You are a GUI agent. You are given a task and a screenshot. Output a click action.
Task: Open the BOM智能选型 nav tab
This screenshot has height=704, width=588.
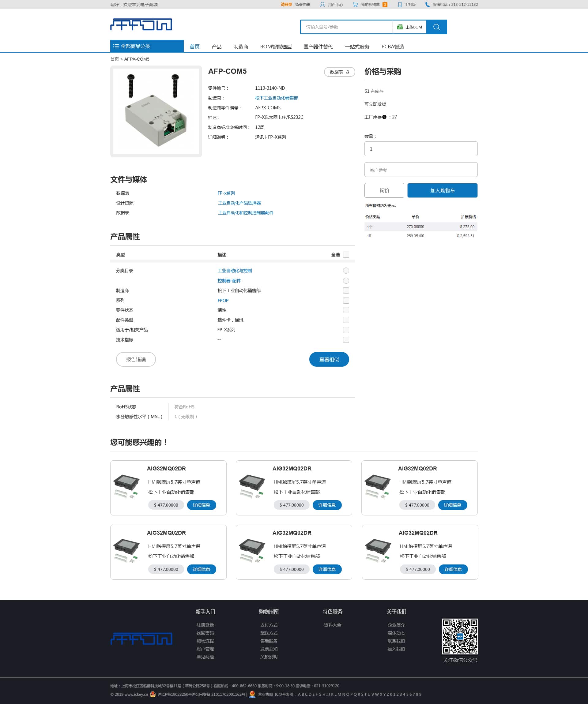pos(275,47)
